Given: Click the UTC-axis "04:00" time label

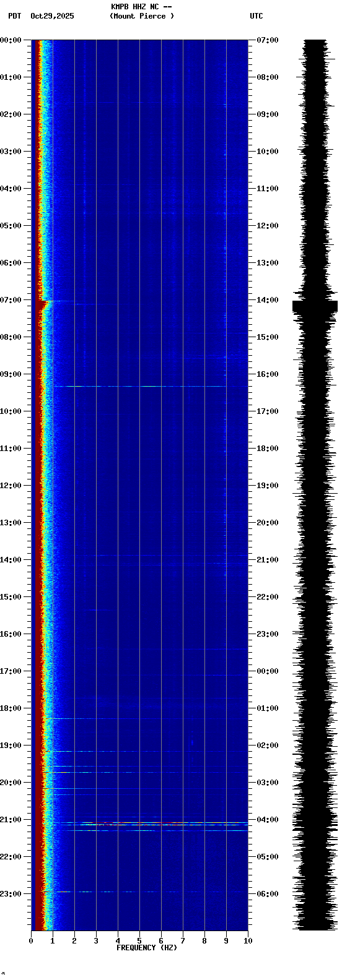Looking at the screenshot, I should tap(268, 820).
